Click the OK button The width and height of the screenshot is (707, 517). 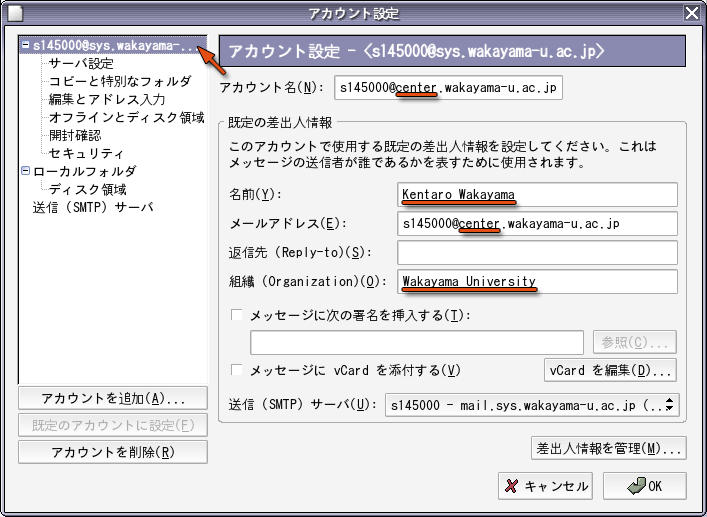[x=645, y=486]
